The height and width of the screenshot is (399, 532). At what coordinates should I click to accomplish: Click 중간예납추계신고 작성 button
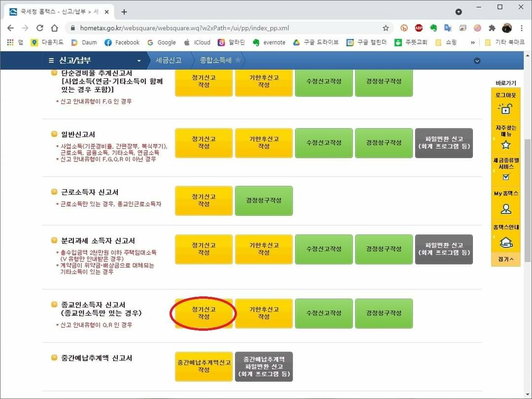(203, 366)
